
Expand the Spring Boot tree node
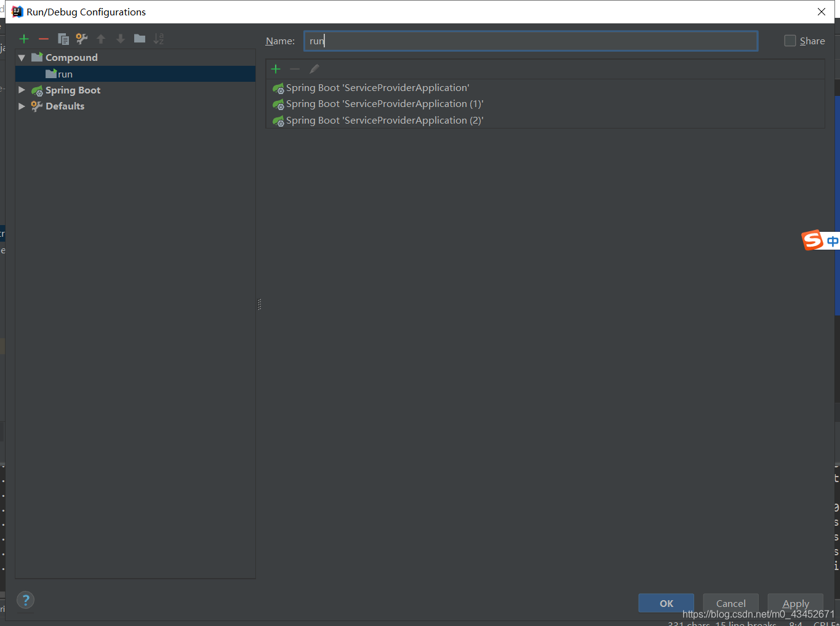click(22, 90)
